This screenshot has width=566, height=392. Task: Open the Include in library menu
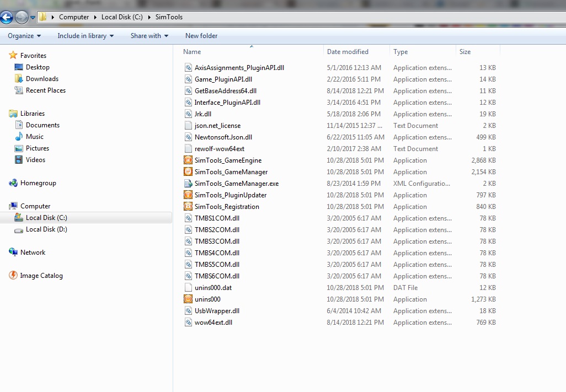86,36
